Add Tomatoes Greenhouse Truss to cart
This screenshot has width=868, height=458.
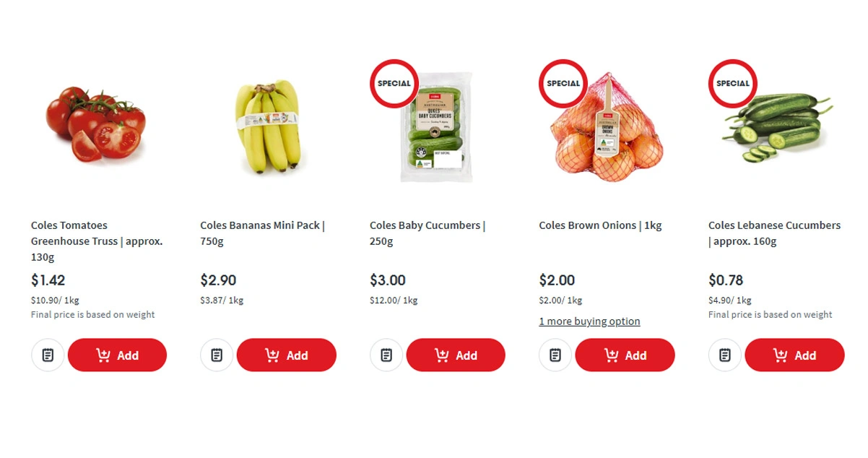point(117,355)
